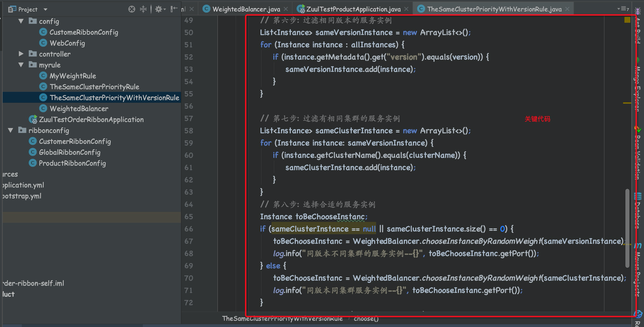Click run icon beside ZuulTestOrderRibbonApplication
This screenshot has height=327, width=644.
coord(33,120)
